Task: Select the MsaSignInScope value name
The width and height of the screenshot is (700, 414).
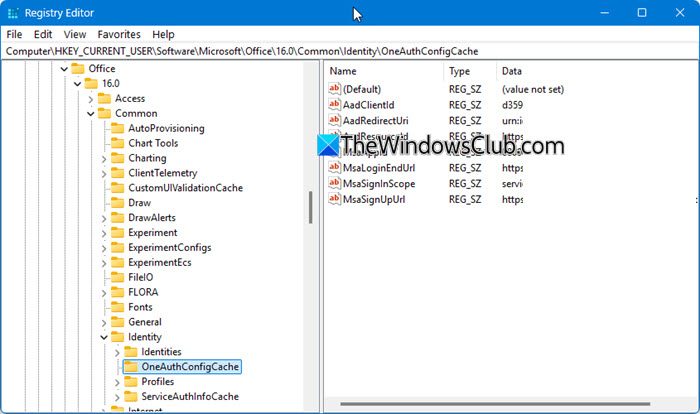Action: pyautogui.click(x=379, y=184)
